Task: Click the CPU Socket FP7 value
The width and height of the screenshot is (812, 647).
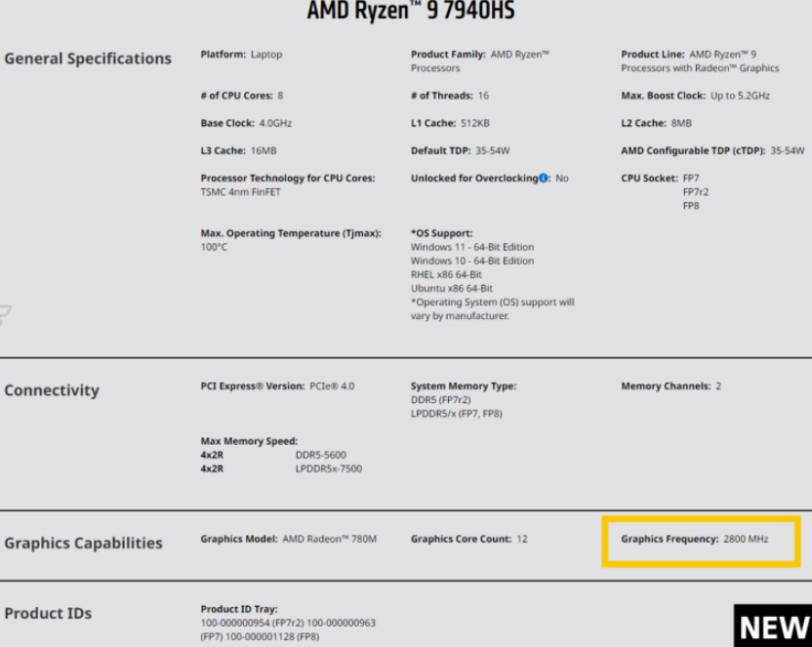Action: point(691,178)
